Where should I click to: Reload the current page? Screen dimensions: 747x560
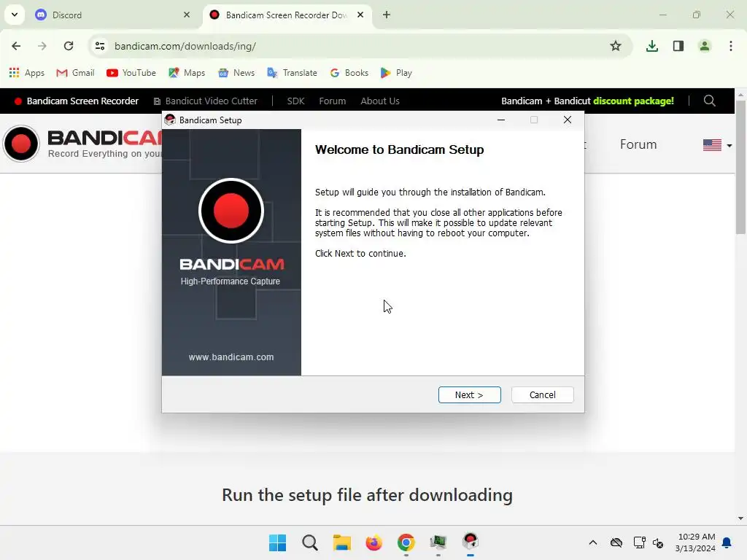69,46
